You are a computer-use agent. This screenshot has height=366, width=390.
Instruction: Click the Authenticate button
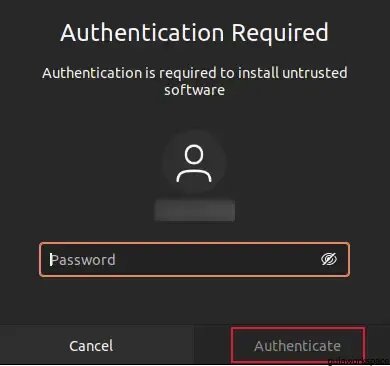tap(298, 345)
